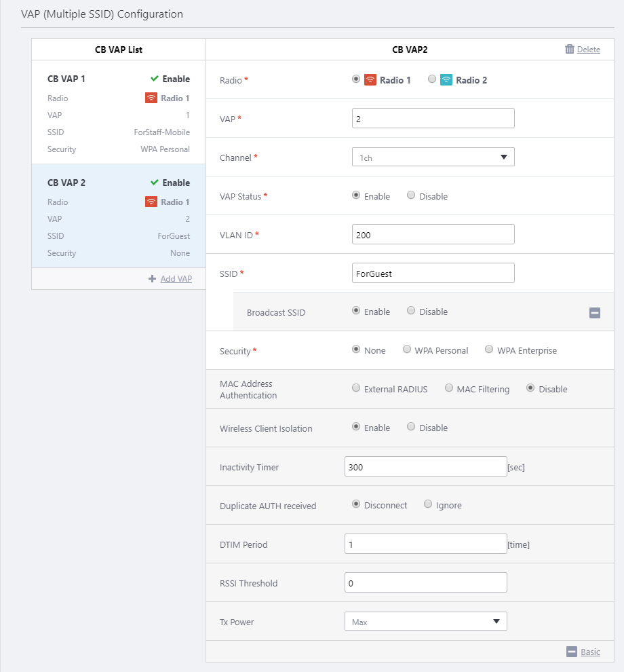Click the Radio 1 icon in the CB VAP 2 card
The width and height of the screenshot is (624, 672).
[x=151, y=202]
